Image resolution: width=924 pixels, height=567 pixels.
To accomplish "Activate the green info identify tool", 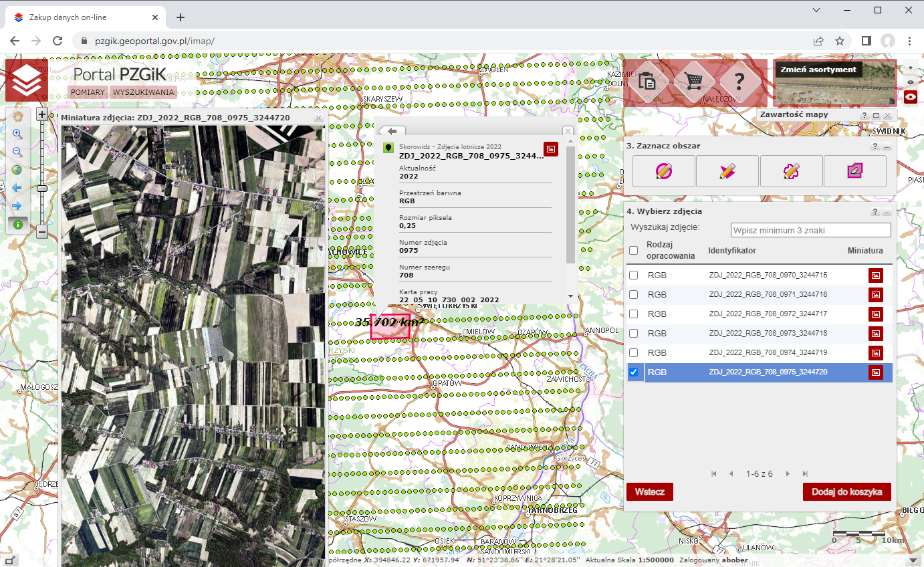I will (x=17, y=225).
